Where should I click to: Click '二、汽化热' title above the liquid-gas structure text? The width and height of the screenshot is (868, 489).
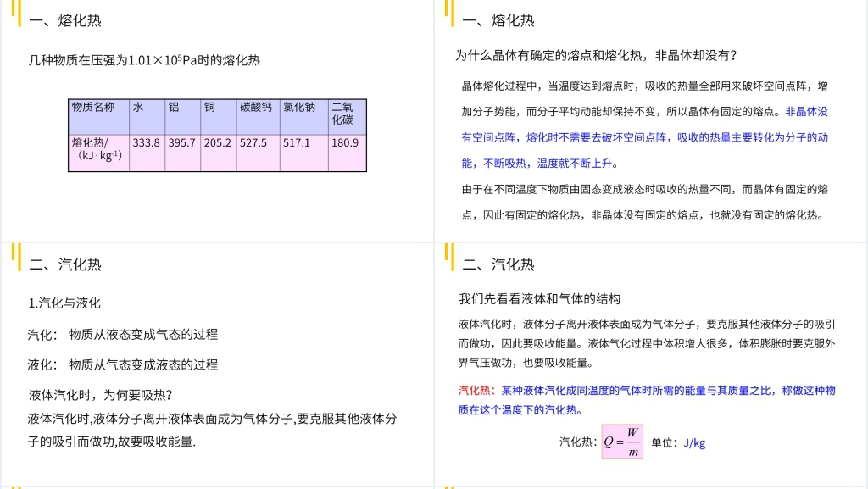point(498,264)
